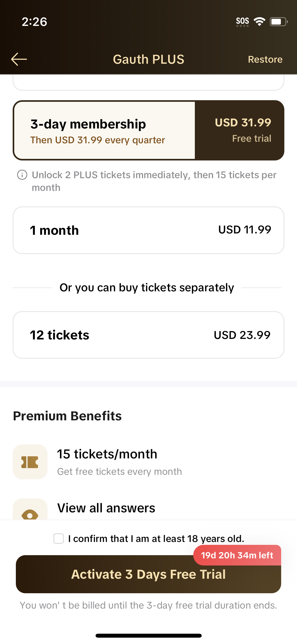297x644 pixels.
Task: Tap the home indicator bar
Action: (148, 636)
